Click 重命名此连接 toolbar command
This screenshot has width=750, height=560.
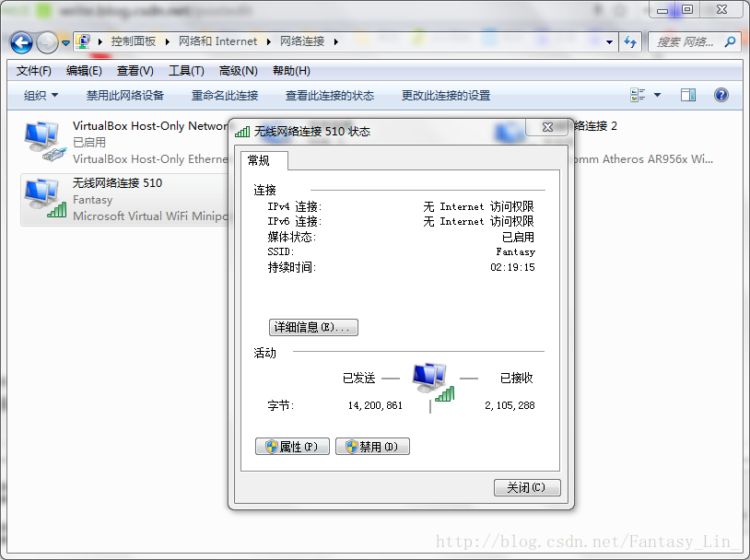[x=224, y=95]
